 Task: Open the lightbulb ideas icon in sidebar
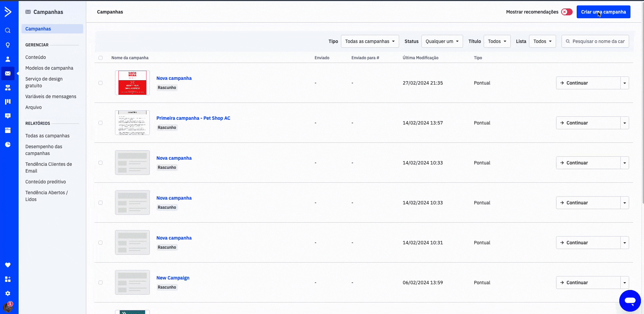[7, 45]
